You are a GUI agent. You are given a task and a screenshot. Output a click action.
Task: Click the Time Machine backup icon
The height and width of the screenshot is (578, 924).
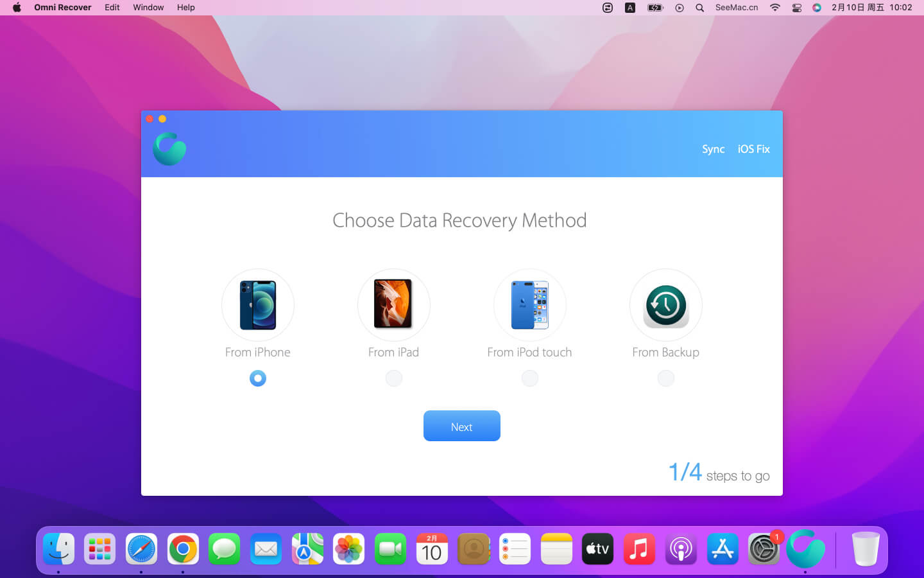point(665,306)
